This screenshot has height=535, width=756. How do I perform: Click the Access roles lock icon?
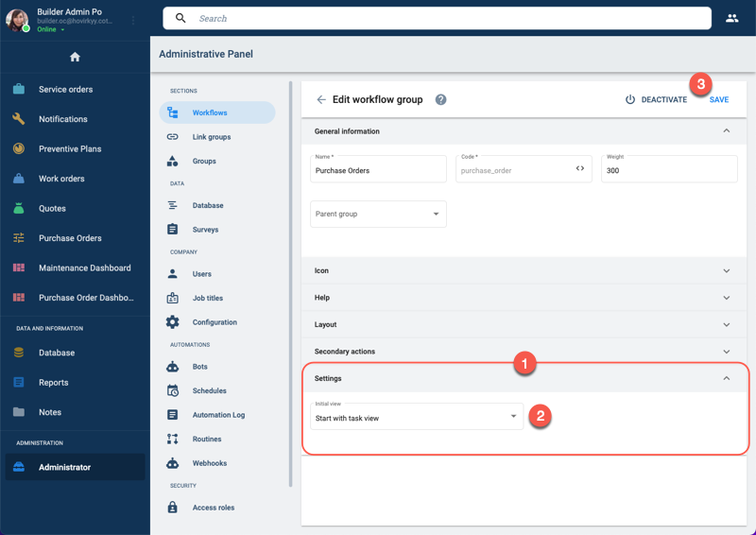tap(173, 508)
